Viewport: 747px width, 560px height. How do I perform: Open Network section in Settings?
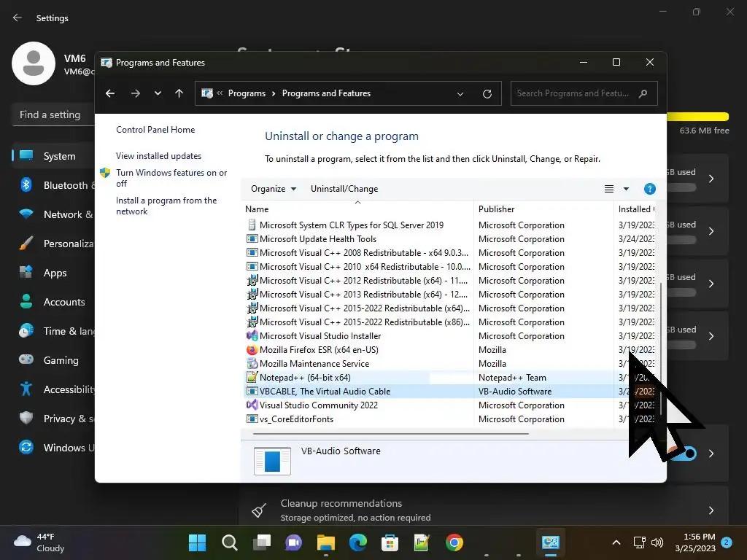click(53, 214)
